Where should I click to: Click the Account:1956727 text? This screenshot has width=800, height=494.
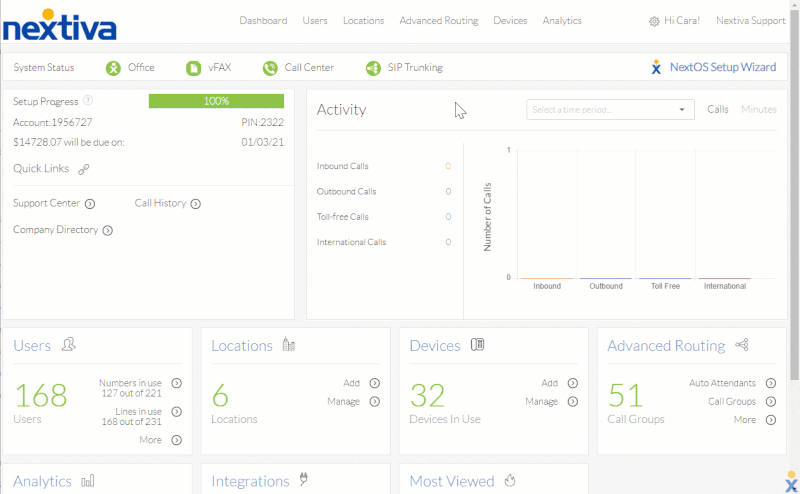[x=53, y=122]
